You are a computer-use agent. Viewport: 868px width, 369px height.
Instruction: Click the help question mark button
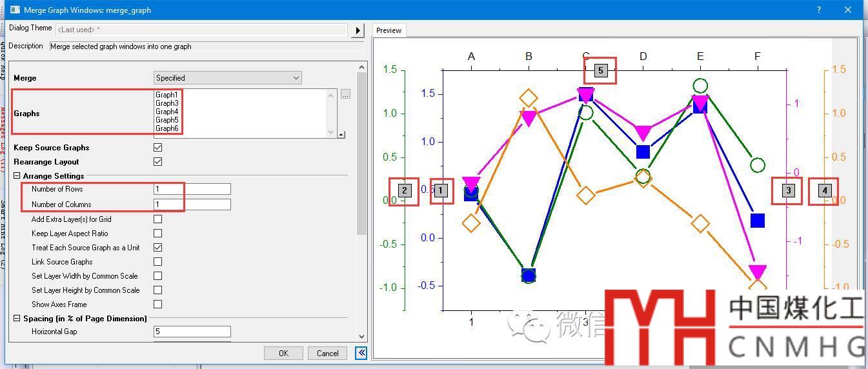point(819,10)
